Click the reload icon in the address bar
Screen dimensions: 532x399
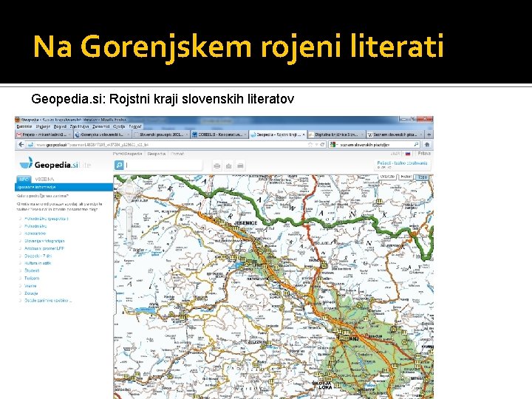tap(322, 145)
